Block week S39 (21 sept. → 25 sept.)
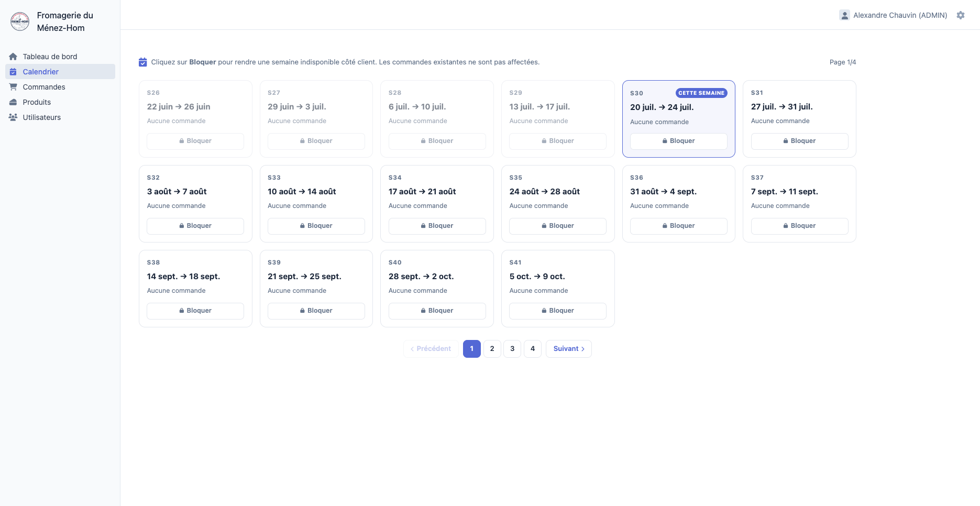 click(316, 311)
